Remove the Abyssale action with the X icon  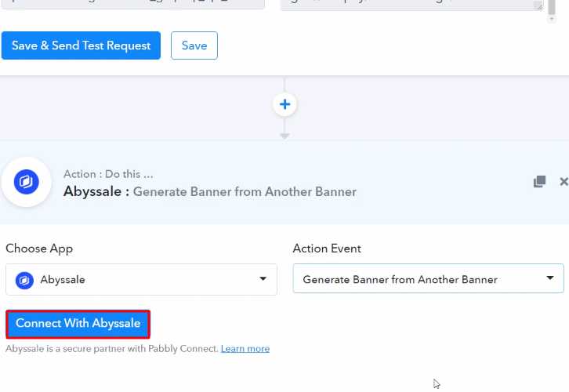564,181
